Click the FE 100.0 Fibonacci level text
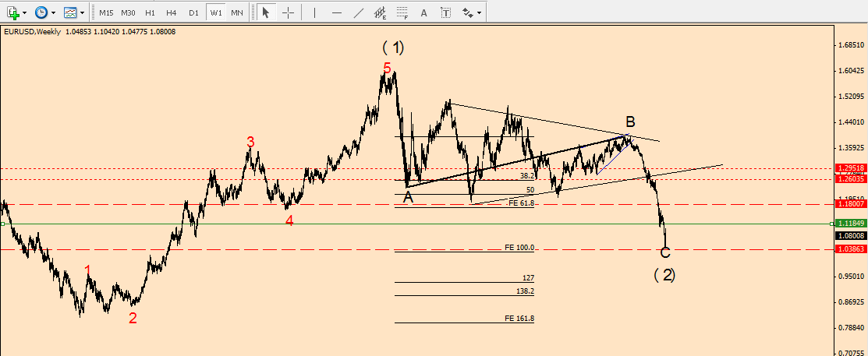Screen dimensions: 868x356 [519, 247]
